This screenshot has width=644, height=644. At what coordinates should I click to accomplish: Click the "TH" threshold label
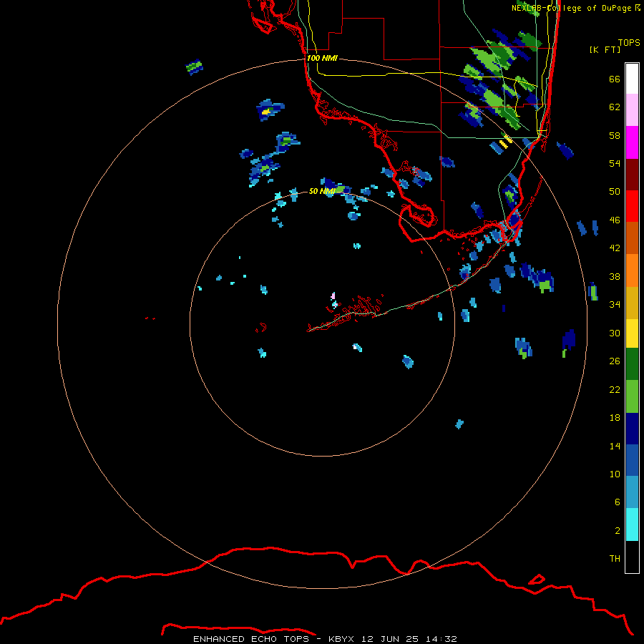tap(615, 559)
